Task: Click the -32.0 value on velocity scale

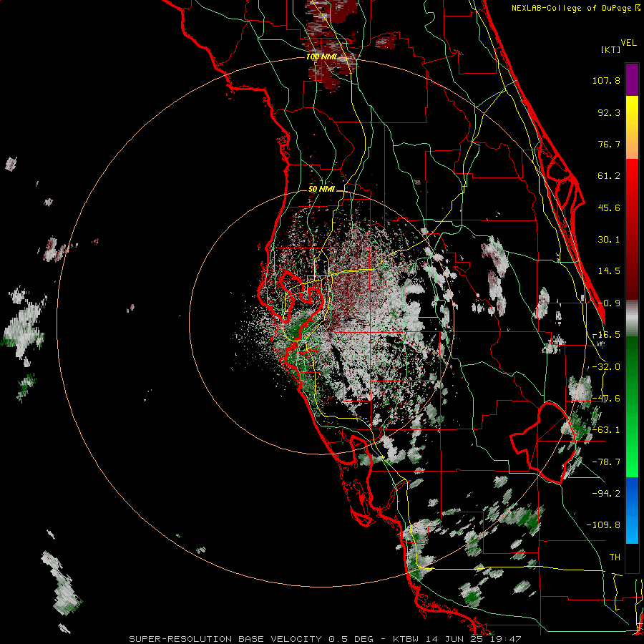Action: [x=606, y=367]
